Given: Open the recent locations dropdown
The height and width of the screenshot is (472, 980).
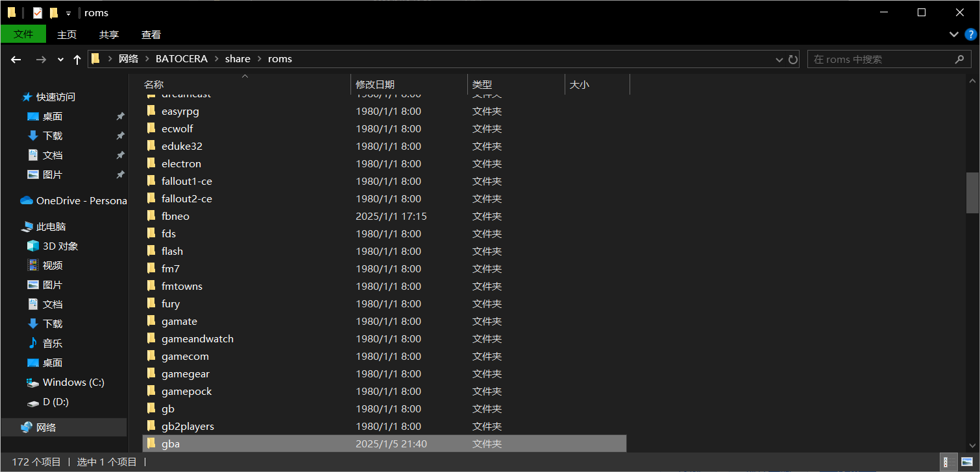Looking at the screenshot, I should (x=60, y=59).
